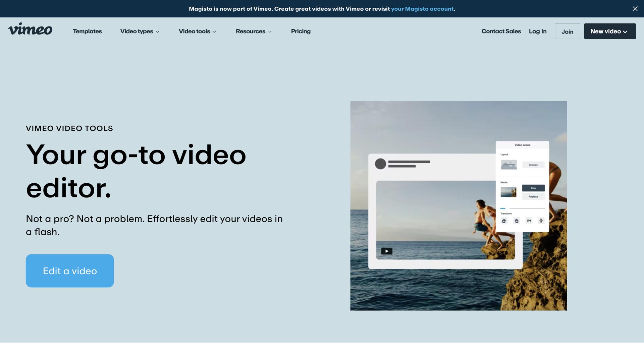Click the Layout placeholder image icon
644x362 pixels.
tap(509, 165)
